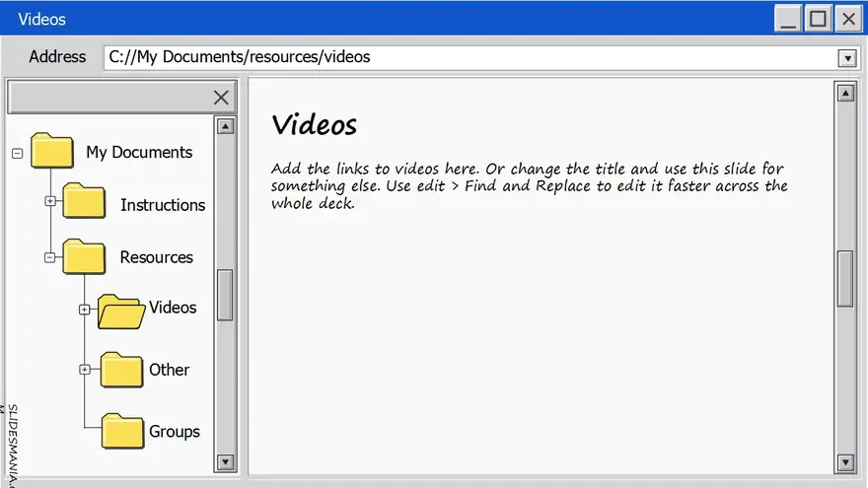This screenshot has height=488, width=868.
Task: Click the content pane scroll up arrow
Action: click(x=845, y=93)
